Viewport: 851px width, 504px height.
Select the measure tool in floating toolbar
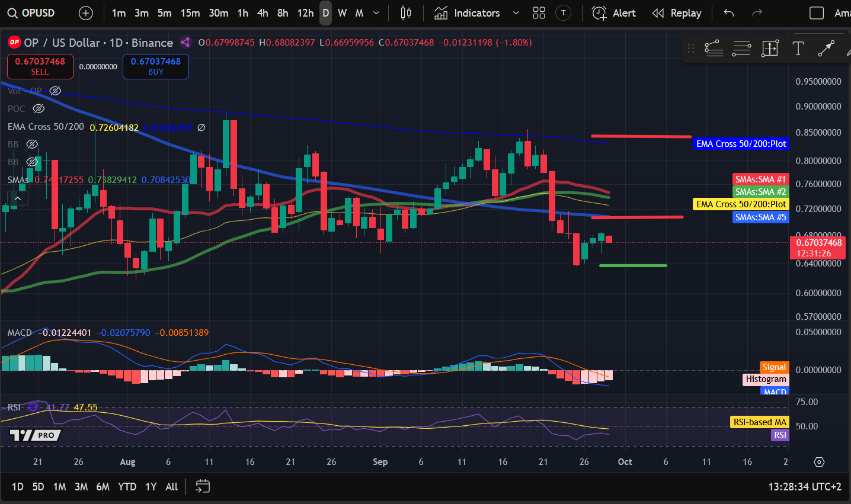pos(770,49)
